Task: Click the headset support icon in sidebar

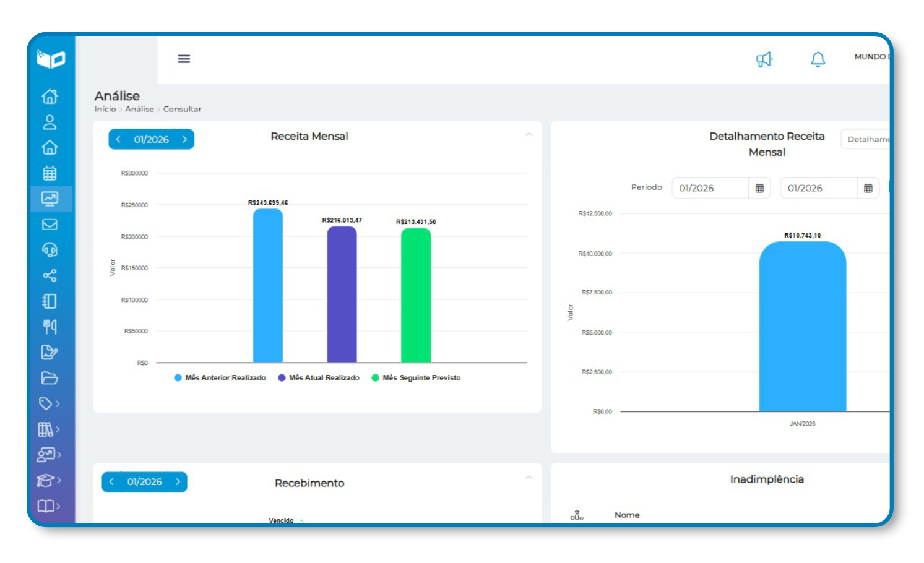Action: [50, 250]
